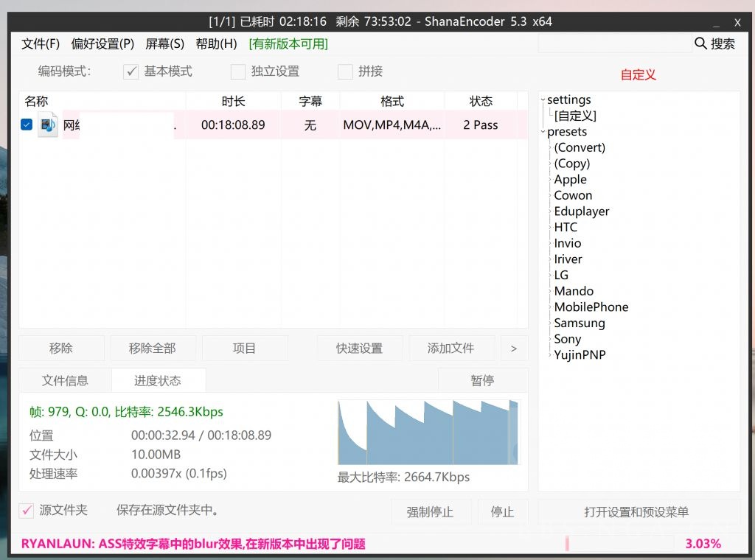Click the search magnifier icon beside 搜索
Image resolution: width=755 pixels, height=560 pixels.
(x=699, y=43)
